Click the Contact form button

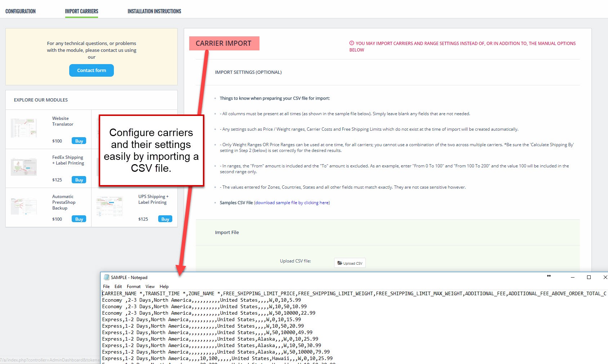click(x=92, y=70)
